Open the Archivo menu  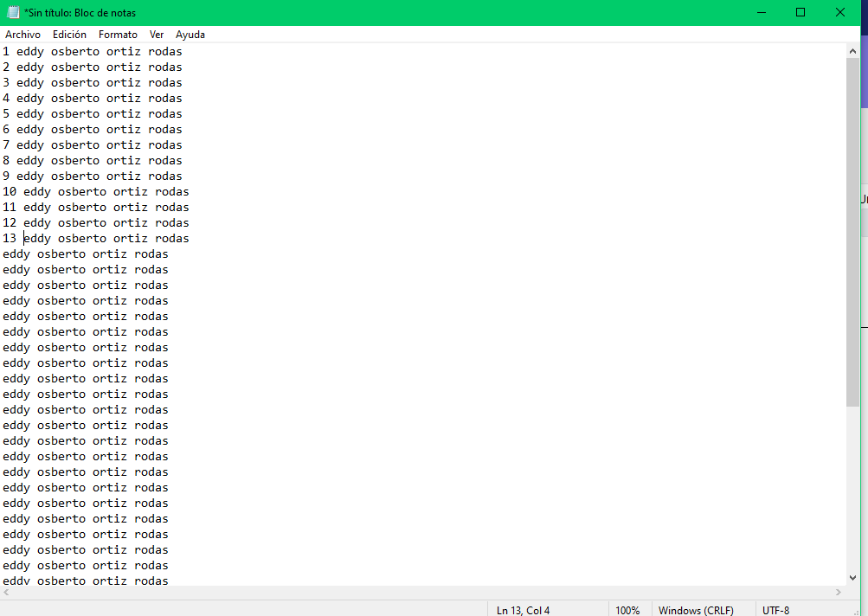tap(23, 35)
